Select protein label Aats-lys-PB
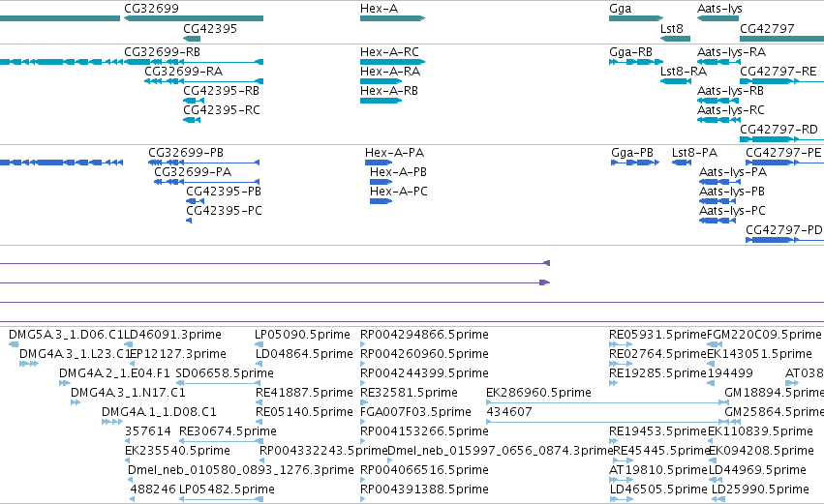This screenshot has height=504, width=824. [731, 192]
